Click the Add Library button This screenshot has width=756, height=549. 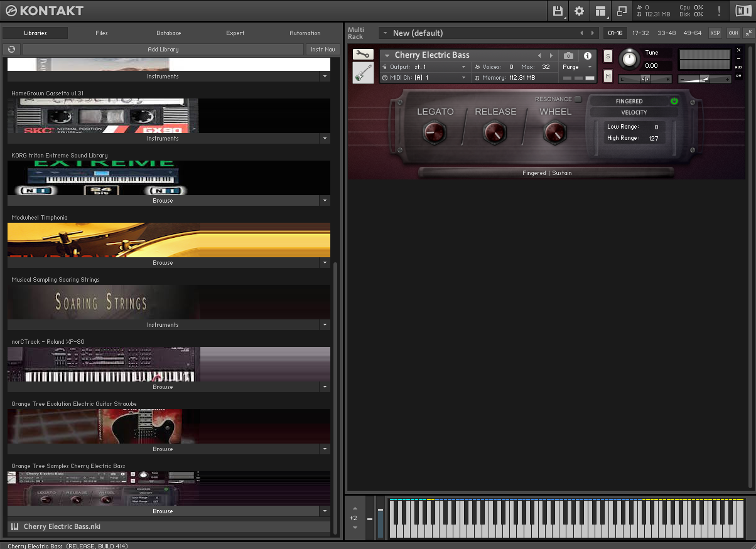[163, 49]
